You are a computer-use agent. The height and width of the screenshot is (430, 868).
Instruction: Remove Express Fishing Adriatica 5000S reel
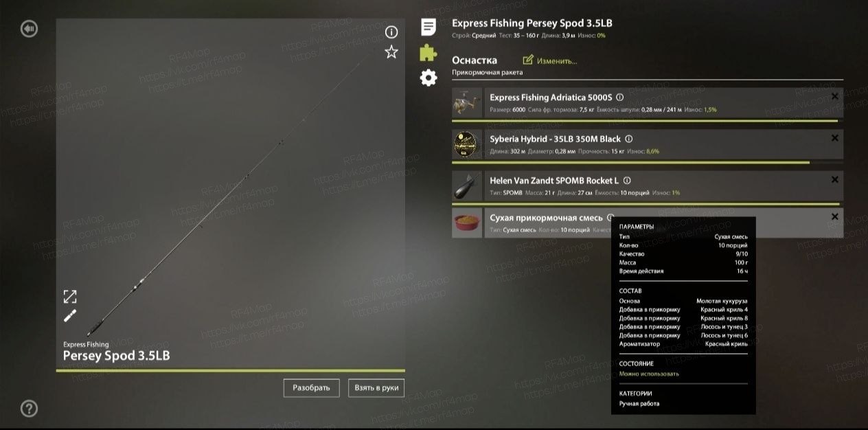point(834,97)
